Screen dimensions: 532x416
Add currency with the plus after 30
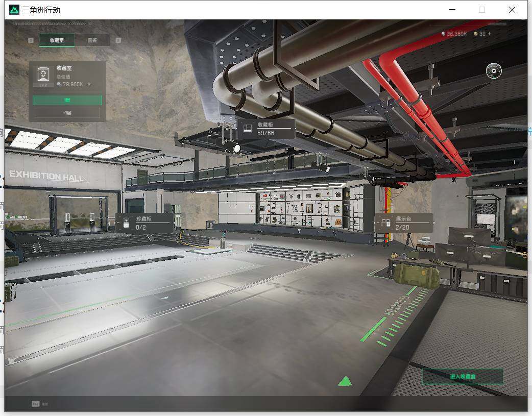[489, 34]
